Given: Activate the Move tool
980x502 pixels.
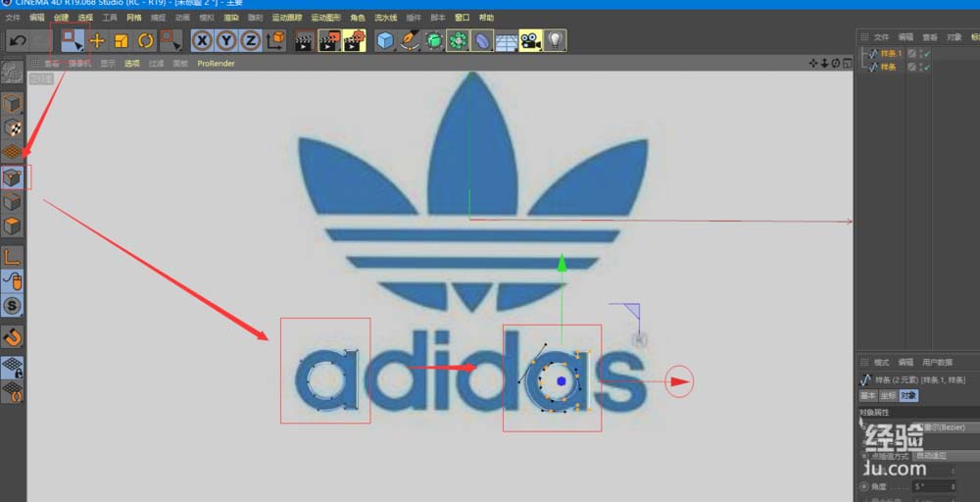Looking at the screenshot, I should (97, 41).
